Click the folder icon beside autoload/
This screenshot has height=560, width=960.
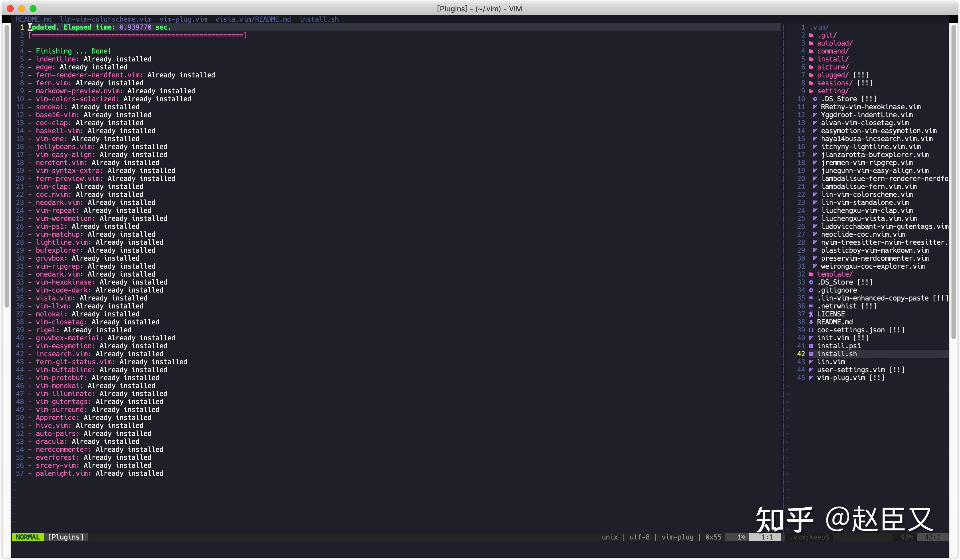click(811, 44)
